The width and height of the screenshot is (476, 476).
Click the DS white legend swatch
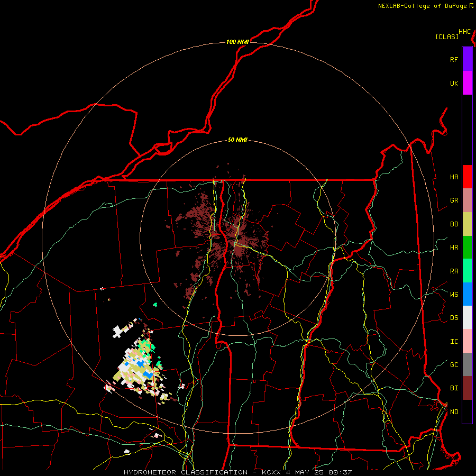(467, 318)
